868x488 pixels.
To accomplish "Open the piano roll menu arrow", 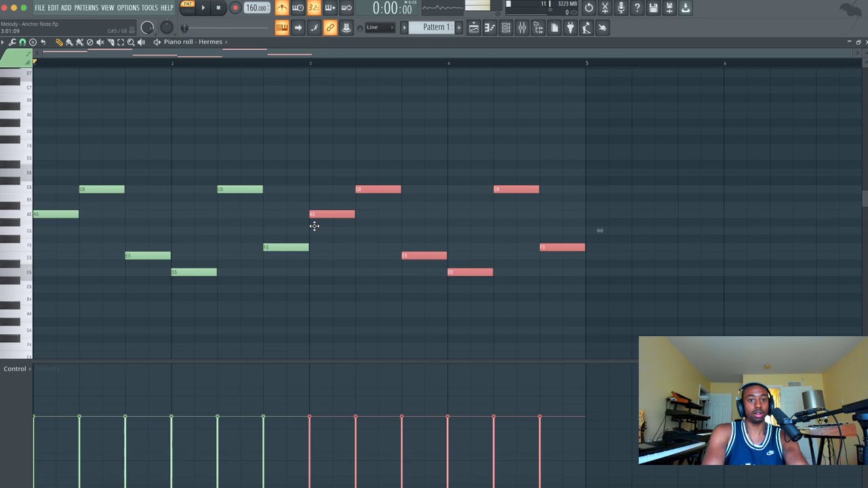I will point(3,42).
